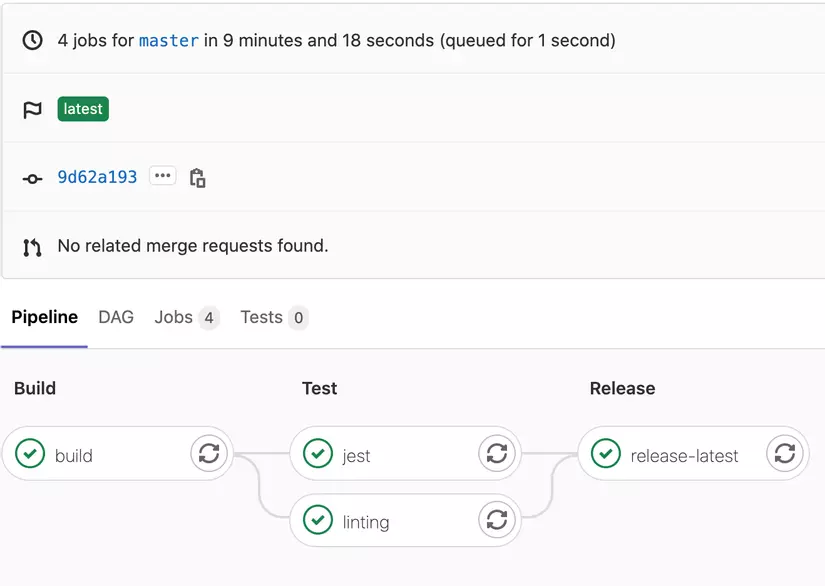
Task: Click the retry icon on the jest job
Action: point(497,453)
